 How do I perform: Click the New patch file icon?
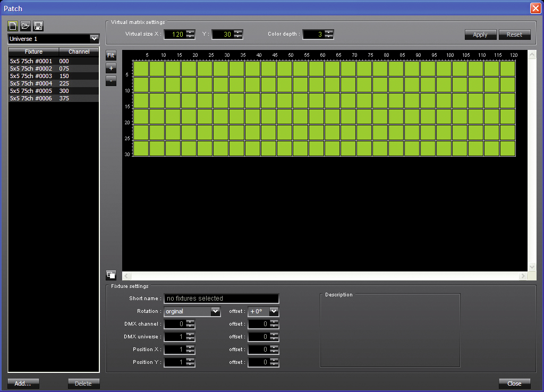pos(13,26)
